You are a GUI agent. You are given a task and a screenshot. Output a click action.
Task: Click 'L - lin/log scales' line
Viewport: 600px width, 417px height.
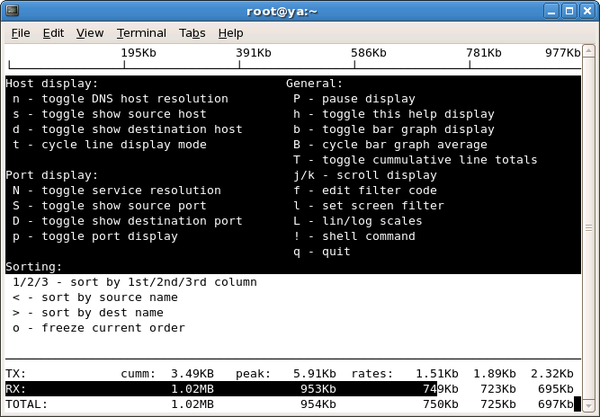click(358, 221)
